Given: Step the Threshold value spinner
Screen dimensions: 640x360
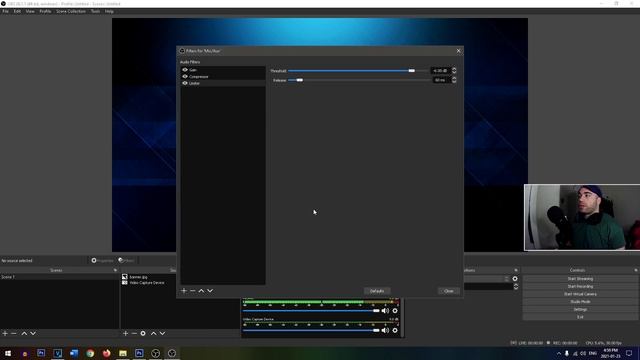Looking at the screenshot, I should [x=454, y=71].
